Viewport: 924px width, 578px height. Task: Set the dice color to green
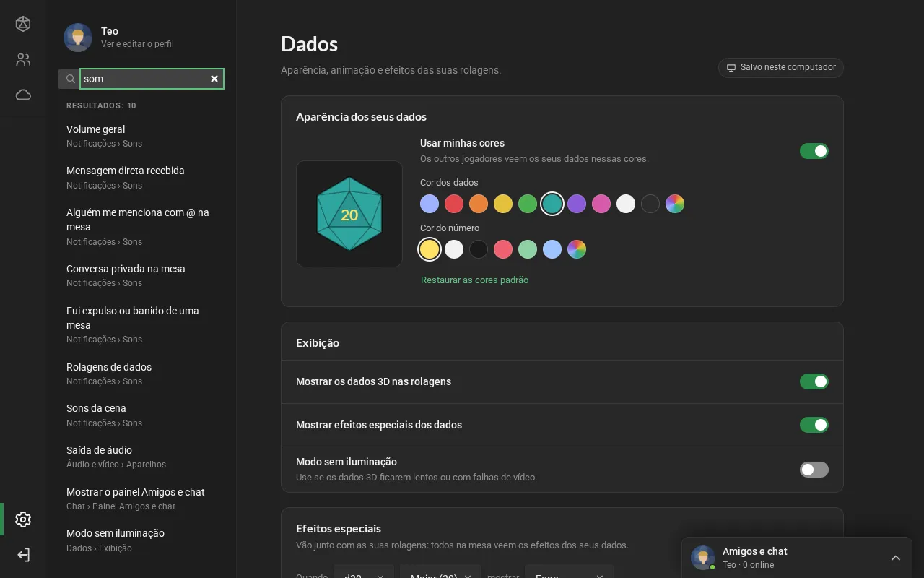click(528, 204)
